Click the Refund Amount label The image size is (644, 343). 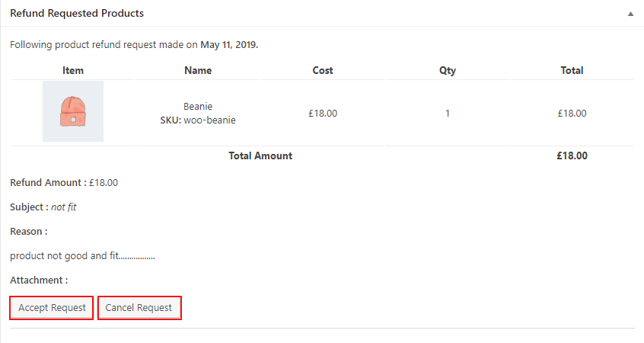(x=47, y=182)
